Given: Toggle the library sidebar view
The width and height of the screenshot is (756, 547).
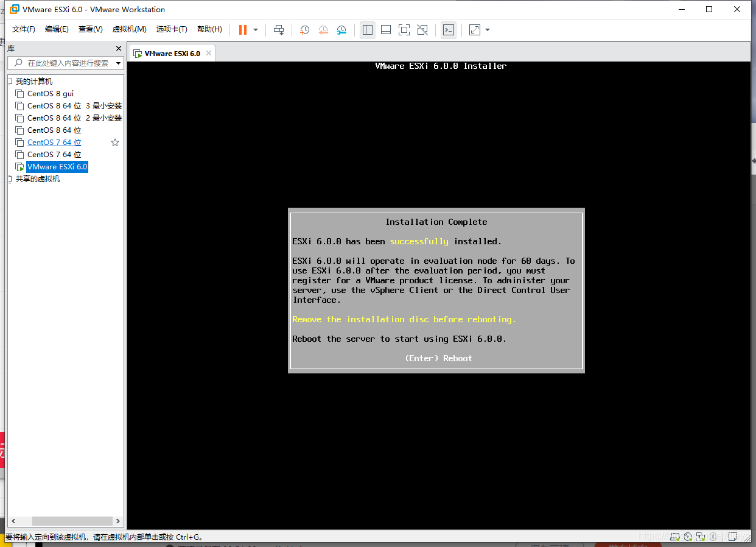Looking at the screenshot, I should point(368,30).
